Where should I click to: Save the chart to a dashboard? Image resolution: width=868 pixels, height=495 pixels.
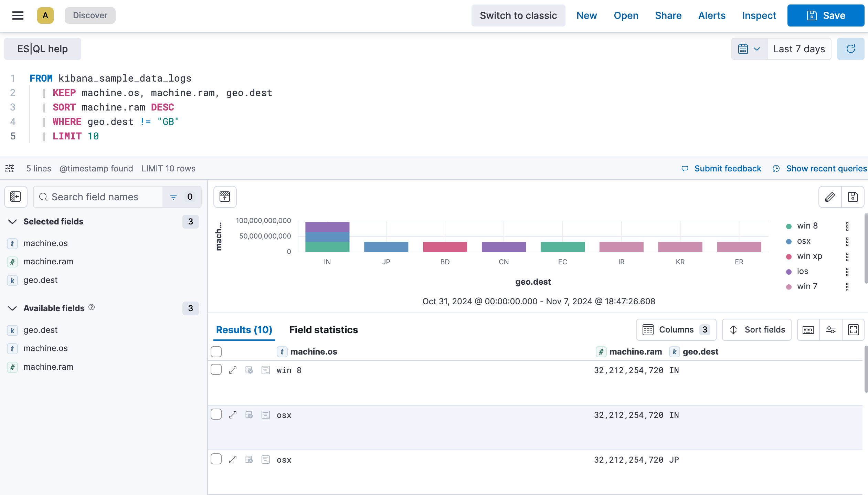tap(853, 197)
